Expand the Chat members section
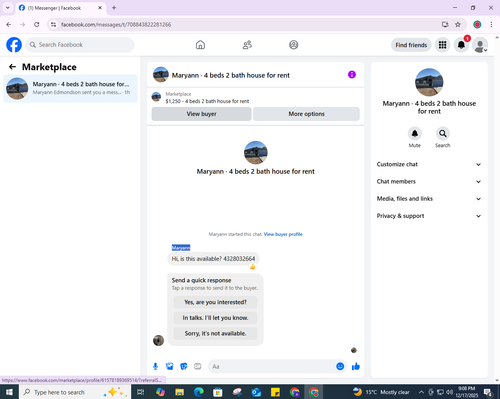 point(429,182)
